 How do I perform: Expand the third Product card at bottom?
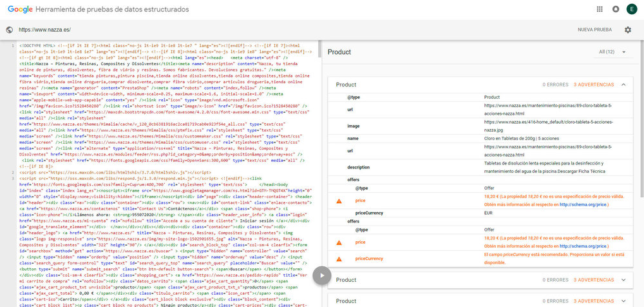point(623,301)
